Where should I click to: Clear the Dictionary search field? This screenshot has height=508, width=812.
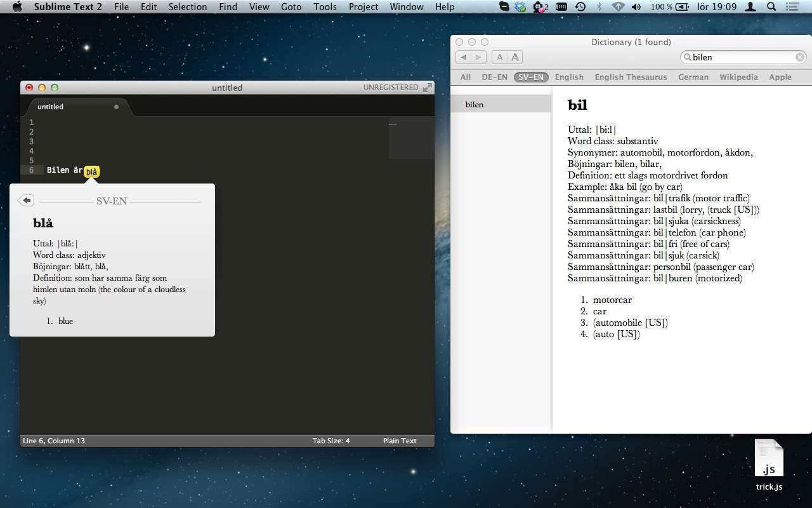800,57
